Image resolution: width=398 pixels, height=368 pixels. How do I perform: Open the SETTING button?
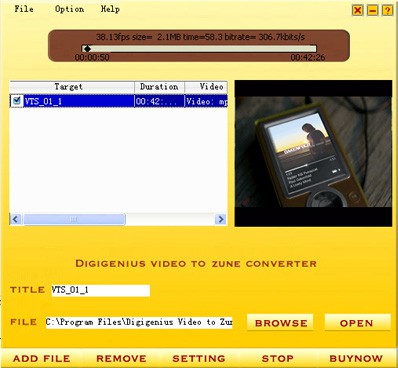[199, 358]
